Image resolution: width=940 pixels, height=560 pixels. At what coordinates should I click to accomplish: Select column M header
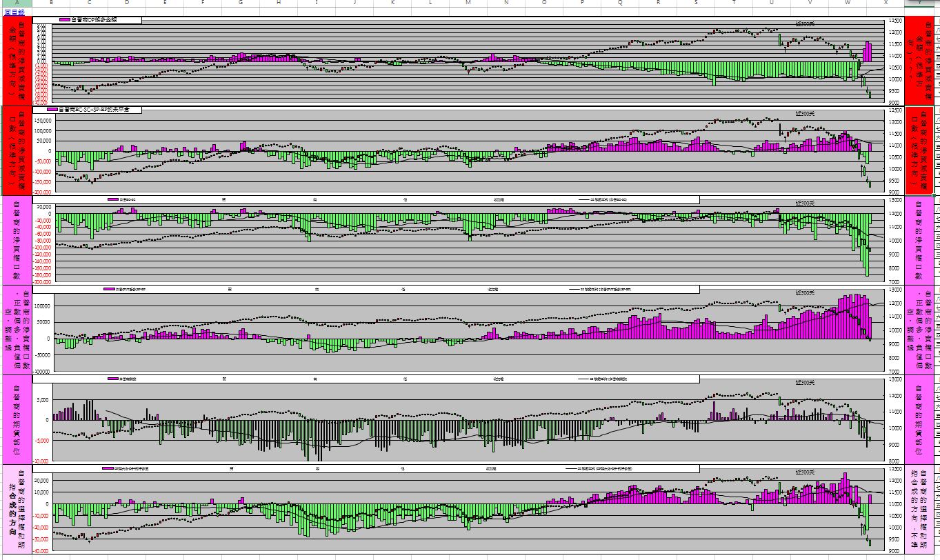click(x=468, y=3)
